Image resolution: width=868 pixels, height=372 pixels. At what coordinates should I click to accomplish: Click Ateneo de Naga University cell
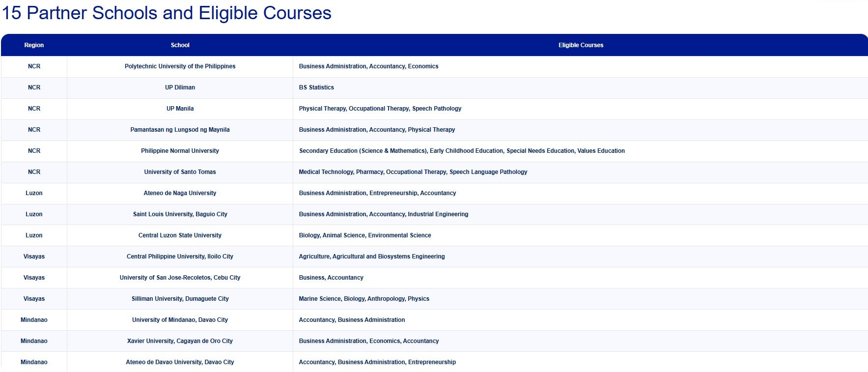click(x=180, y=193)
